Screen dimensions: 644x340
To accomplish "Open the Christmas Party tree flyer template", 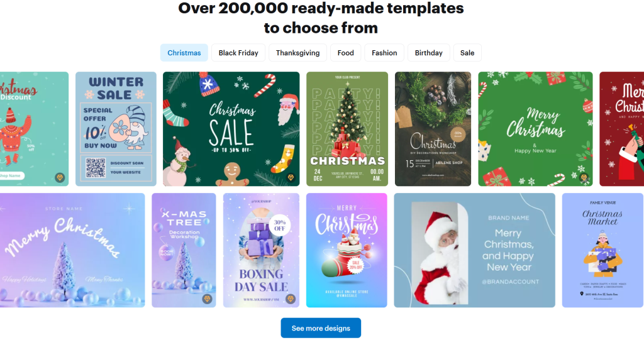I will coord(347,129).
